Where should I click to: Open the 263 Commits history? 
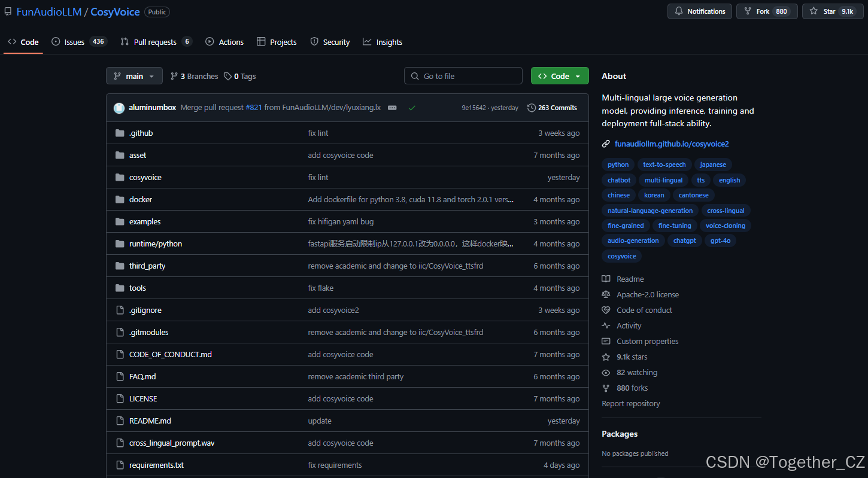[x=553, y=108]
